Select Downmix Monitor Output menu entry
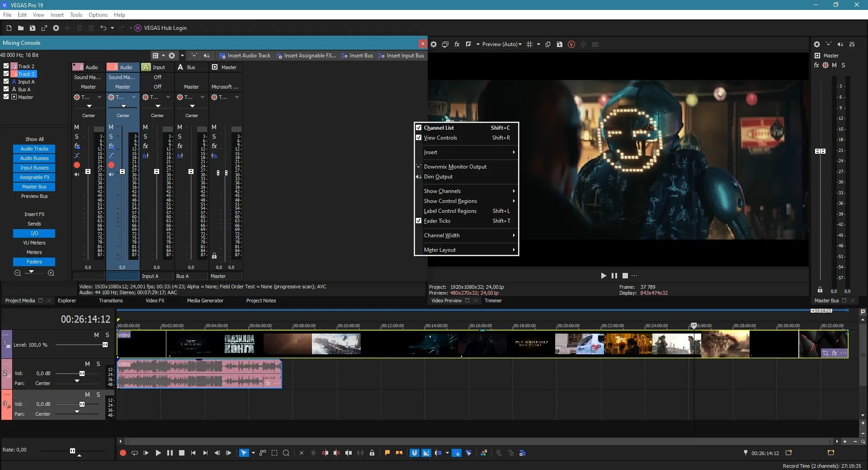This screenshot has height=470, width=868. click(x=466, y=167)
